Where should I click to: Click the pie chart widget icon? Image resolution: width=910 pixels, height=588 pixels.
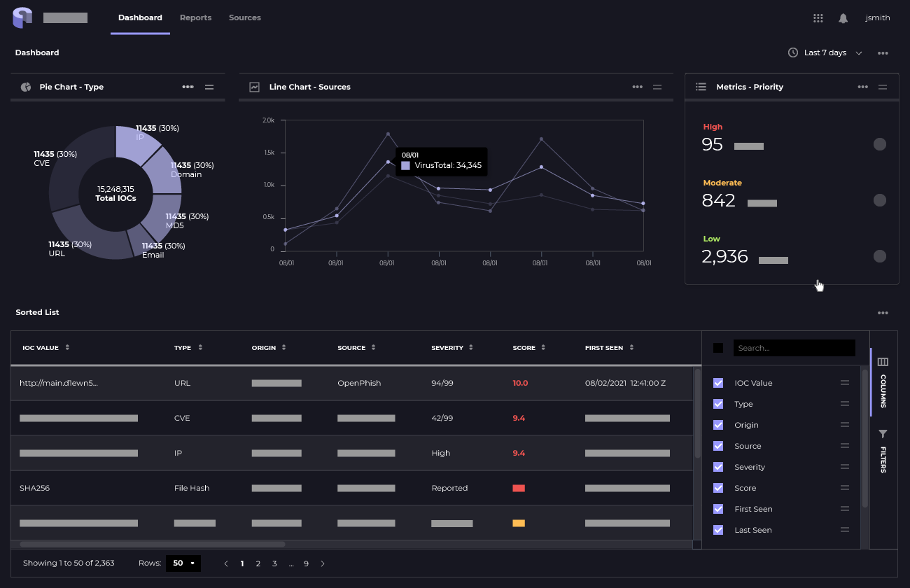point(26,87)
